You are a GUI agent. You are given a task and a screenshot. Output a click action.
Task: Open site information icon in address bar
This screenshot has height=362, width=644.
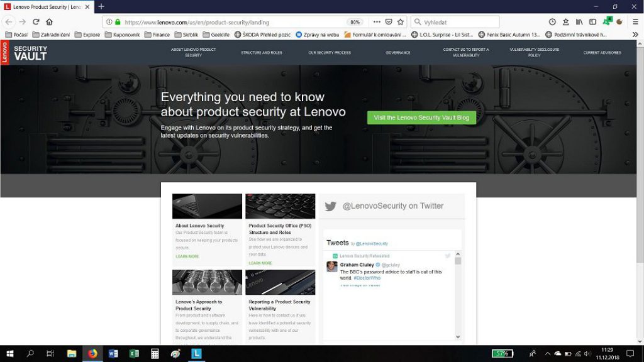tap(109, 22)
